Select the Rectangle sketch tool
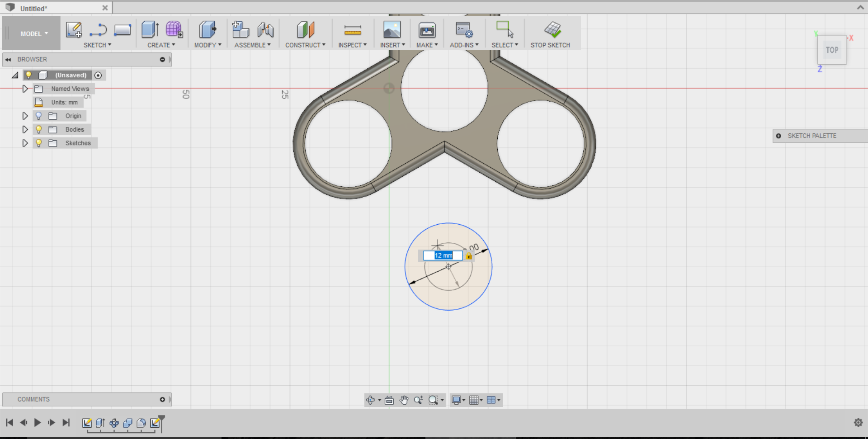The height and width of the screenshot is (439, 868). 123,30
